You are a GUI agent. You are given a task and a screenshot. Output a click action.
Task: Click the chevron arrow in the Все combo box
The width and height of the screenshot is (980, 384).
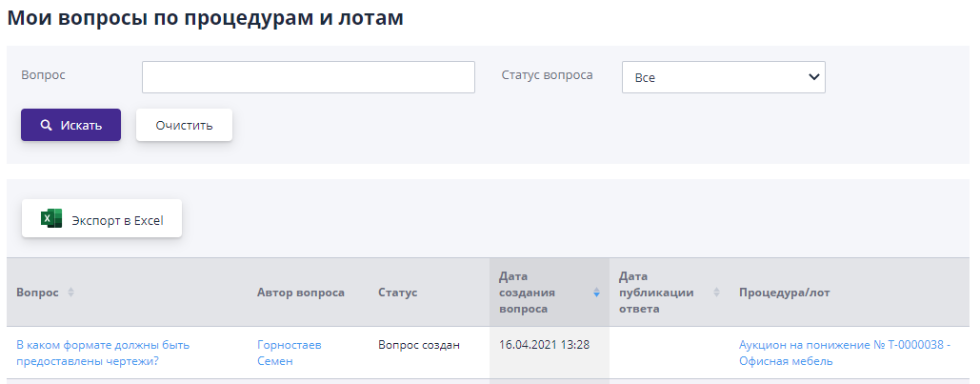812,77
